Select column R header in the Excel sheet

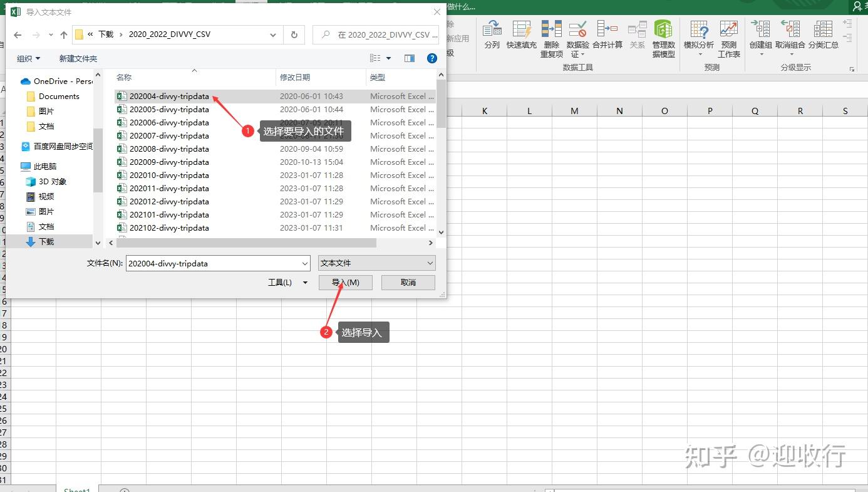coord(800,111)
